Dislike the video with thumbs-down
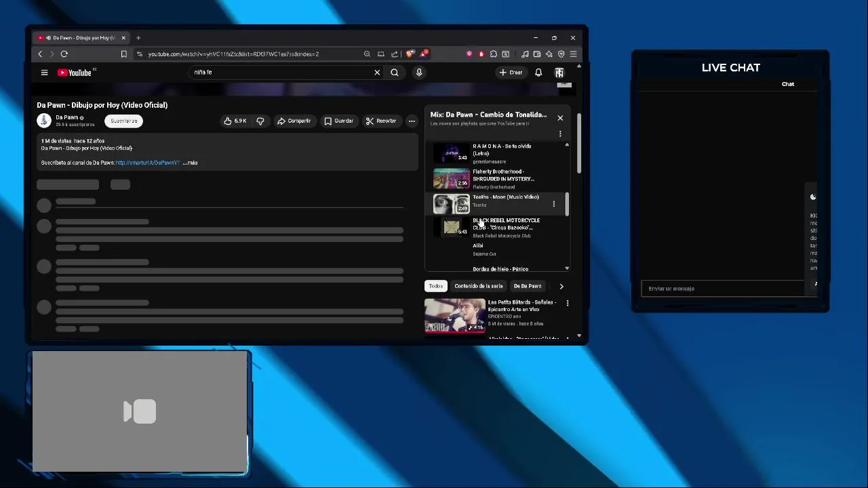This screenshot has width=868, height=488. coord(260,121)
